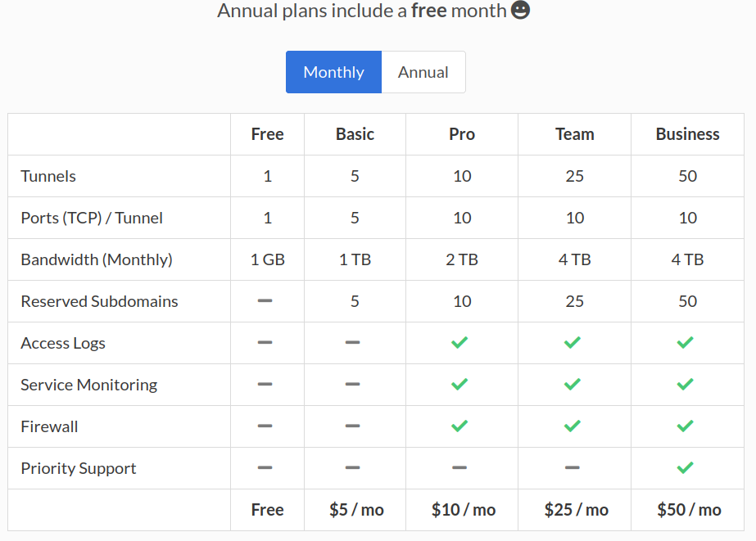Click the Business Firewall checkmark

point(686,426)
